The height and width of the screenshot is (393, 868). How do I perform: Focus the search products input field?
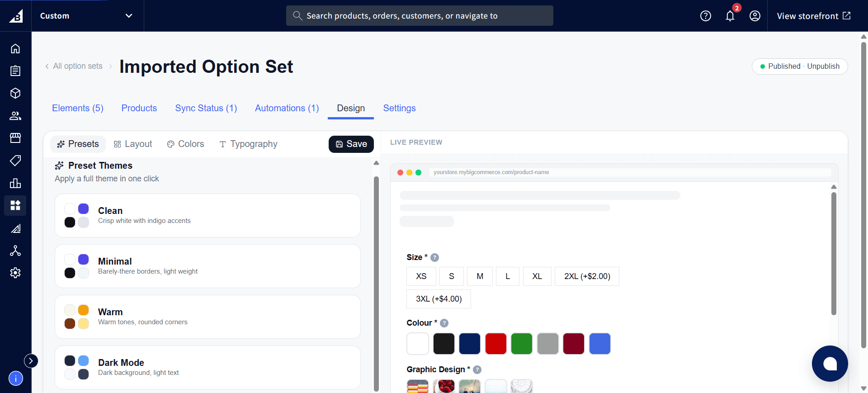[x=420, y=16]
